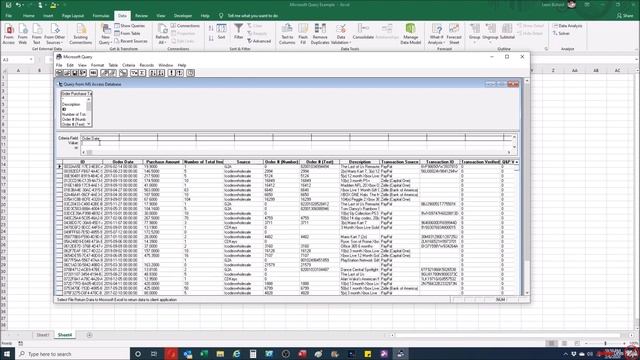Screen dimensions: 640x360
Task: Click Add Tables icon in Query toolbar
Action: [x=123, y=73]
